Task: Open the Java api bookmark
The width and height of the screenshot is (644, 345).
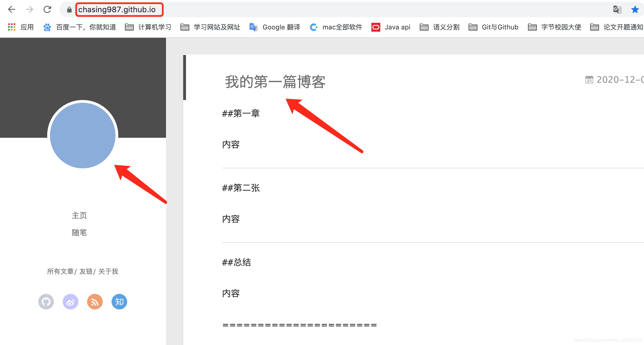Action: click(391, 27)
